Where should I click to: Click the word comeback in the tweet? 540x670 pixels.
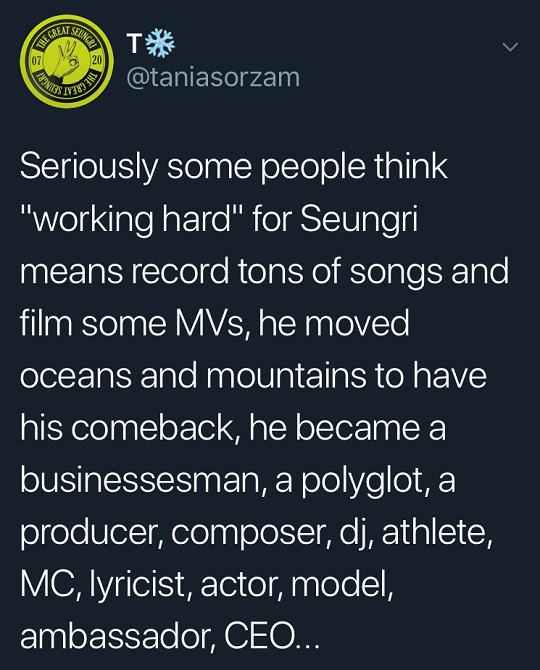tap(153, 428)
